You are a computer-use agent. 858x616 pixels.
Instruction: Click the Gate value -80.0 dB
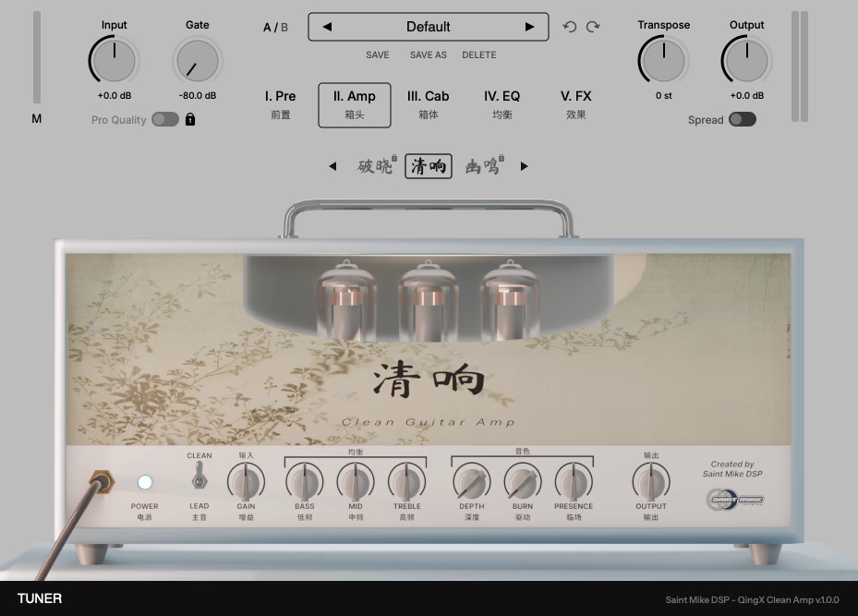coord(198,95)
